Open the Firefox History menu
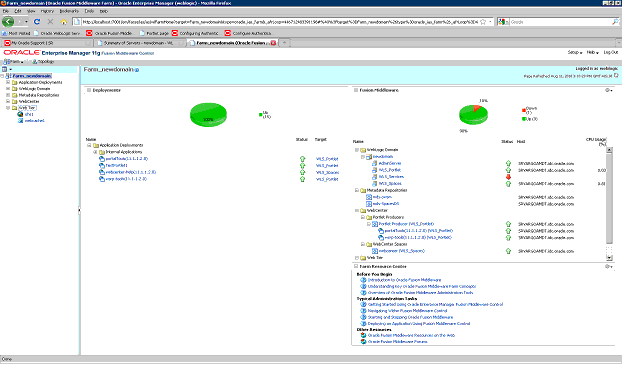The height and width of the screenshot is (365, 625). point(47,11)
